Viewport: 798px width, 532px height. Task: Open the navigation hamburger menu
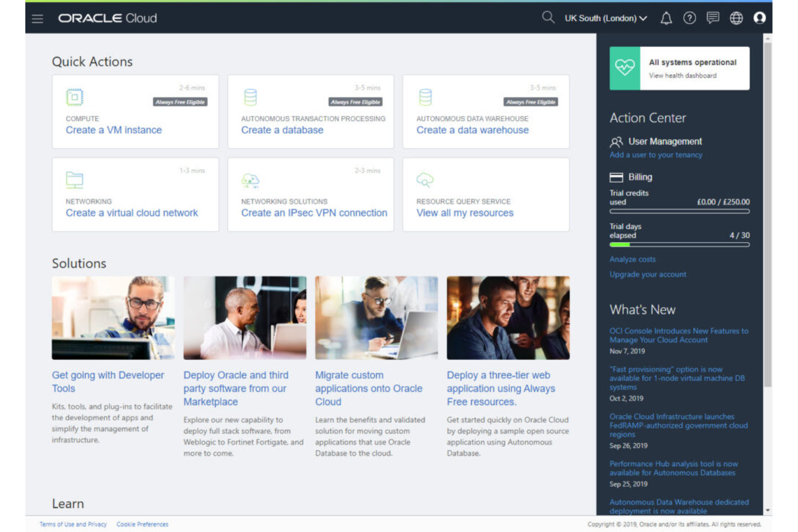37,18
